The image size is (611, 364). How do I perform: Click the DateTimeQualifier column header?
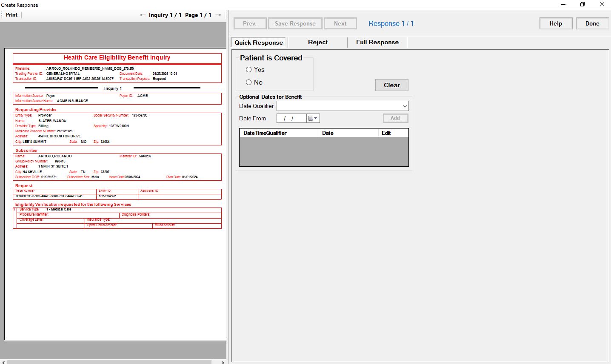click(279, 133)
